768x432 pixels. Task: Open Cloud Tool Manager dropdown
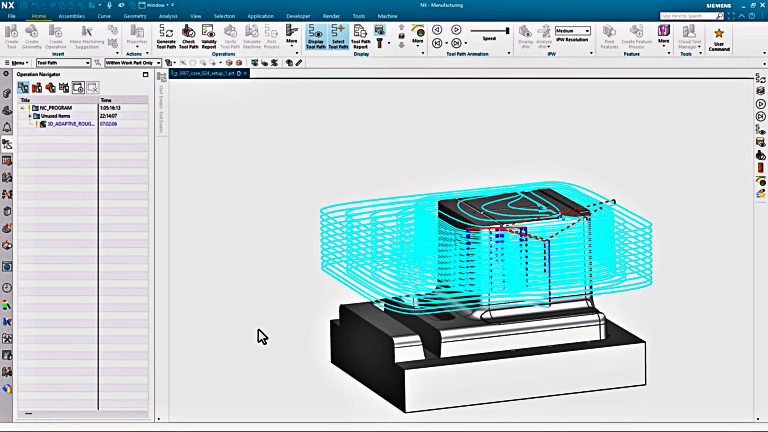(x=689, y=37)
